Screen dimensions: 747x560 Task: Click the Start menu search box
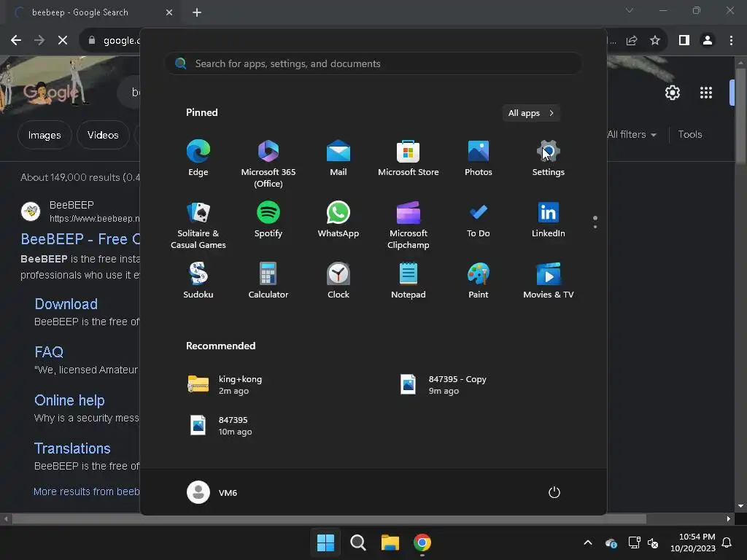point(373,63)
